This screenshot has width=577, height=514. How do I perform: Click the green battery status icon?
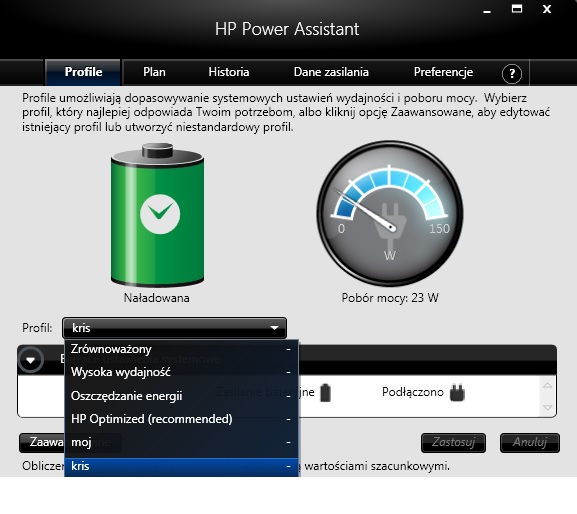(157, 215)
